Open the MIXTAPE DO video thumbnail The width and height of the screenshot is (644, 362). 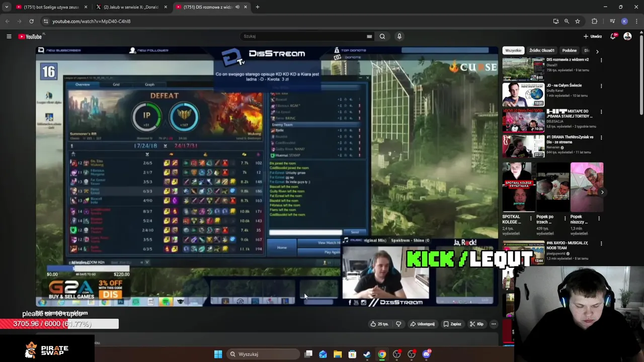click(x=523, y=120)
